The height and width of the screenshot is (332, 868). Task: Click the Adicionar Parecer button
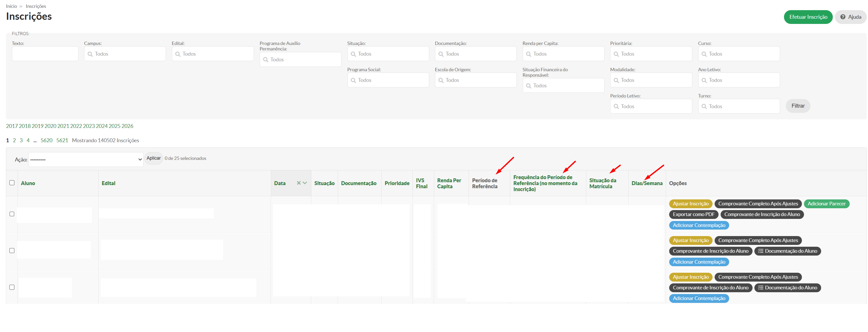[x=826, y=204]
